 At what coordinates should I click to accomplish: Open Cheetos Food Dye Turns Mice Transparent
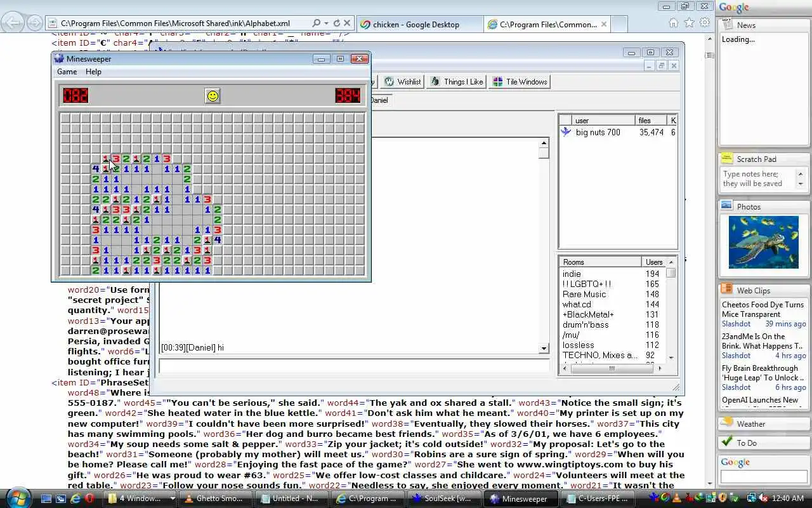[x=763, y=309]
